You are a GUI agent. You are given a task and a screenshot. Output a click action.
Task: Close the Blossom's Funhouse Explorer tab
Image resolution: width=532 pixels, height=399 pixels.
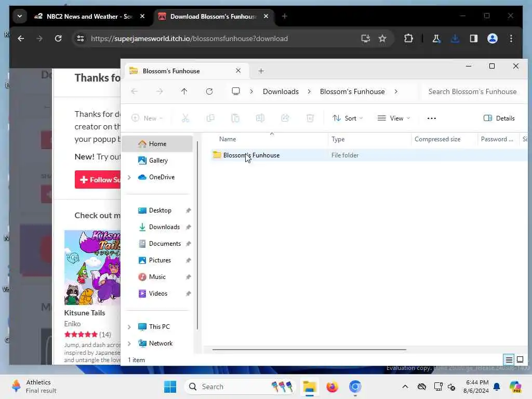[238, 71]
